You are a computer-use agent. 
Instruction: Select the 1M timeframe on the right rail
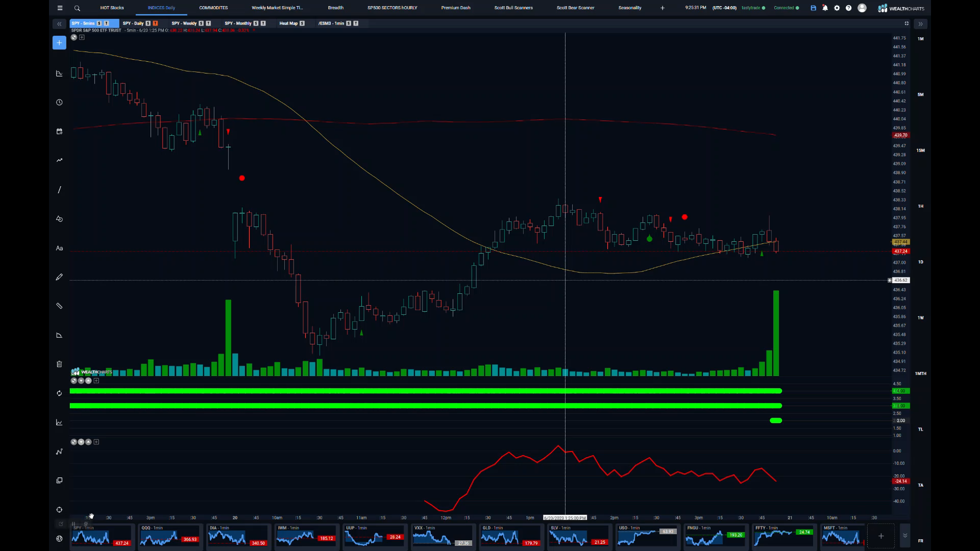(921, 39)
